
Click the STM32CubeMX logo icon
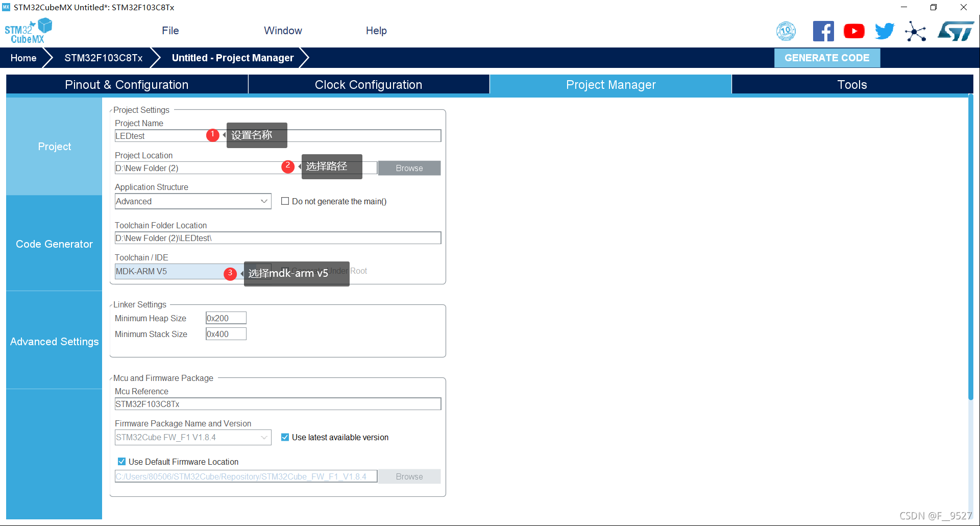[29, 31]
